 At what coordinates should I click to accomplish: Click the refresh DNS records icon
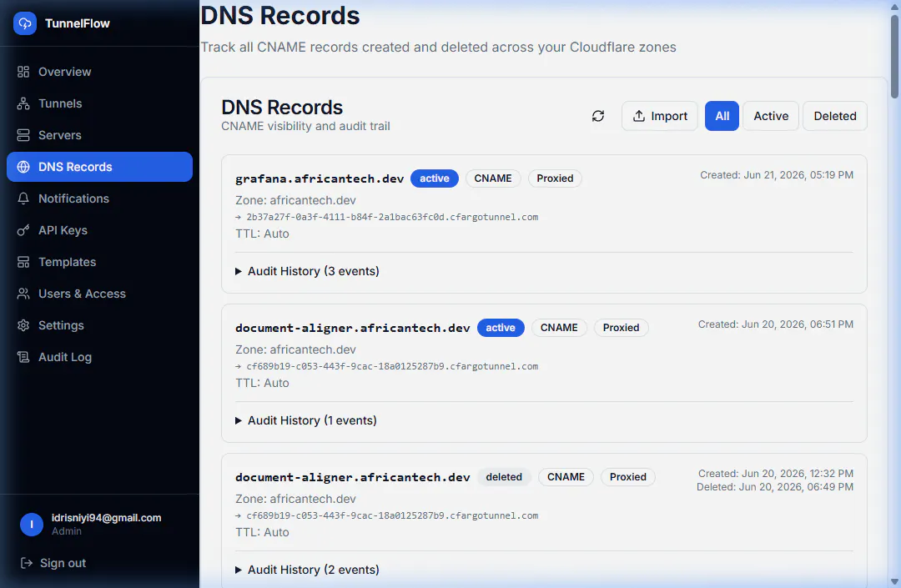(598, 116)
